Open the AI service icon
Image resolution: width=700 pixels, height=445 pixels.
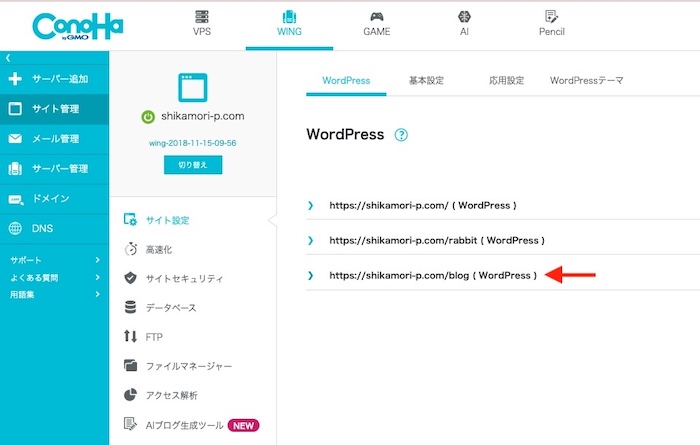[464, 17]
